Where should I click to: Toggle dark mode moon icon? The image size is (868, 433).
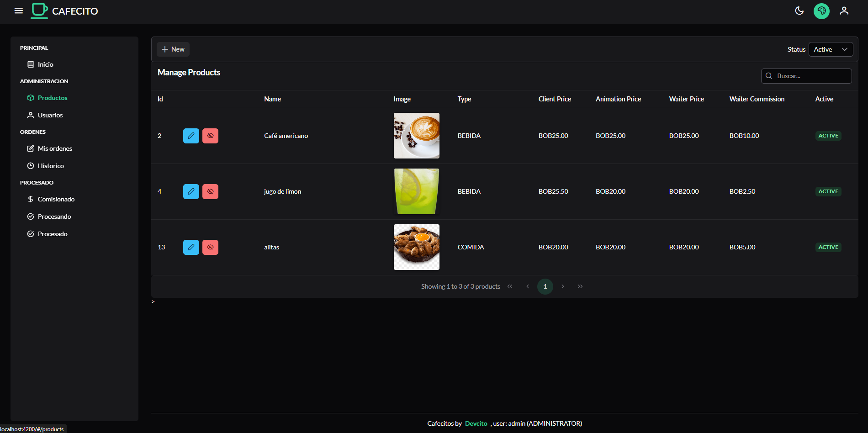pyautogui.click(x=799, y=11)
